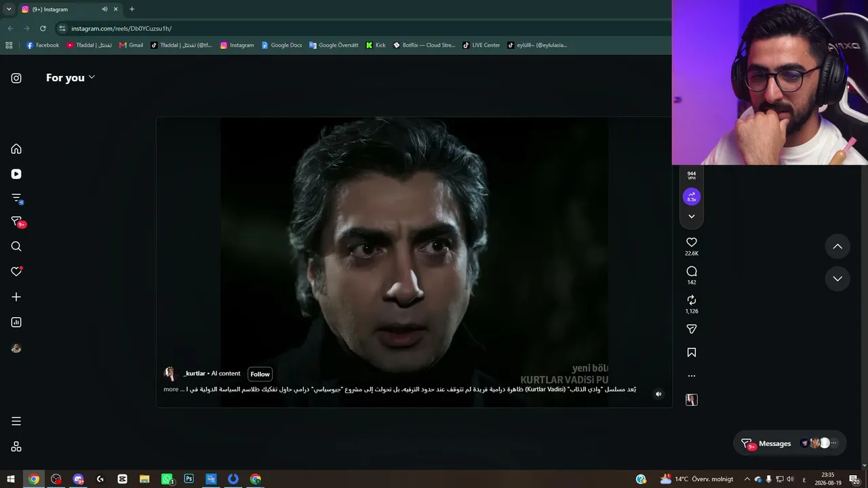
Task: Open Notifications heart in the sidebar
Action: (x=16, y=272)
